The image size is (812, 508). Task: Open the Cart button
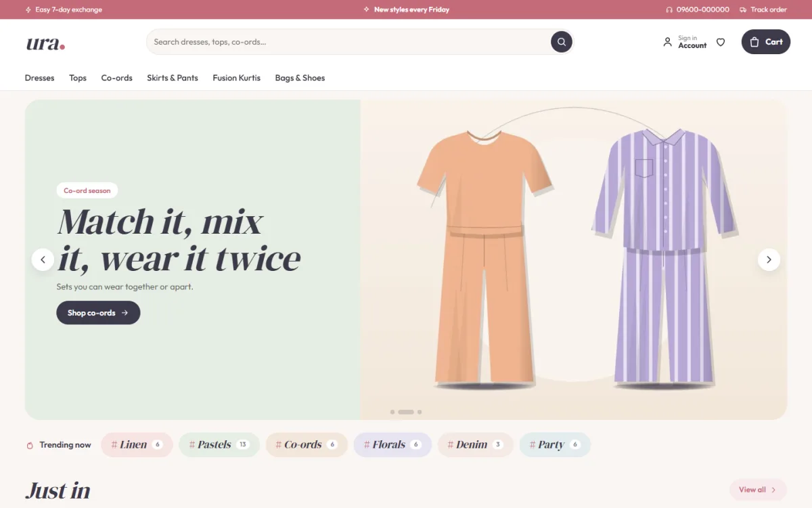click(x=766, y=42)
